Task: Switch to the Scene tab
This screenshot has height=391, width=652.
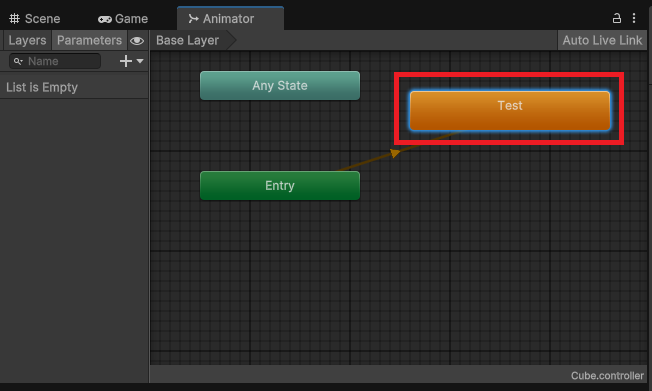Action: pyautogui.click(x=35, y=19)
